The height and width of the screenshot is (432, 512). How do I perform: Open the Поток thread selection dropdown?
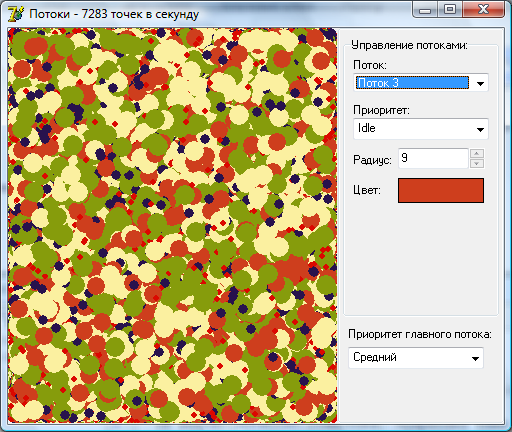(x=421, y=83)
